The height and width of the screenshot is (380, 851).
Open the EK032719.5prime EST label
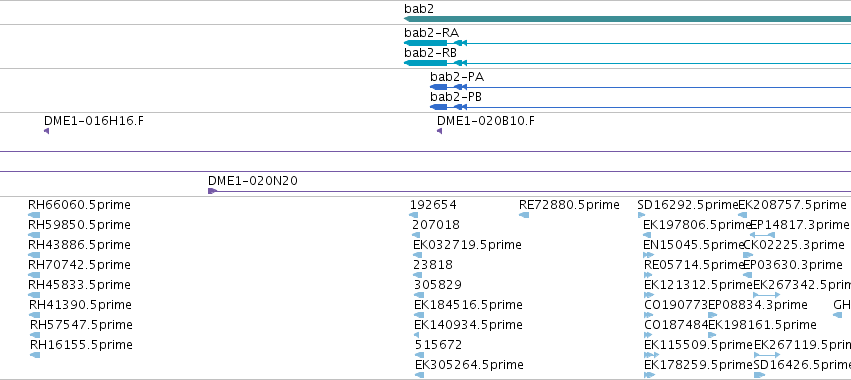tap(467, 245)
